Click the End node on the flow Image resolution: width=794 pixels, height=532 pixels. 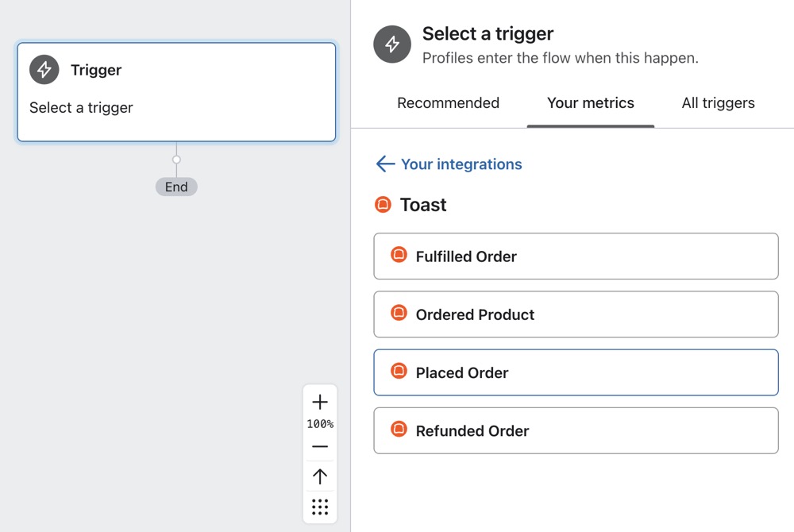176,187
